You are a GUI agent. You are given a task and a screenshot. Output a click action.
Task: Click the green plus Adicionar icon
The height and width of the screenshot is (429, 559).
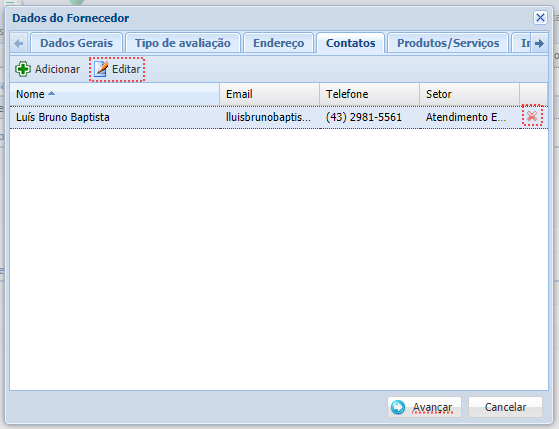23,69
